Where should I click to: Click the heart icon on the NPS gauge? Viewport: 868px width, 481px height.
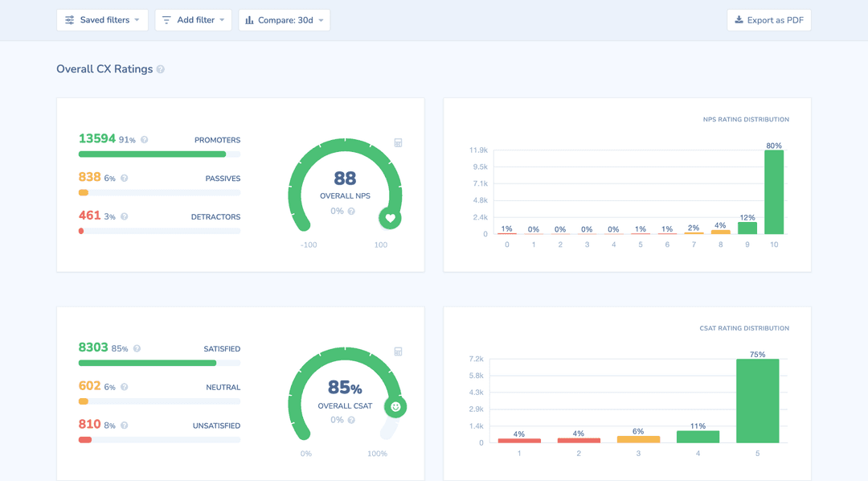[x=390, y=218]
